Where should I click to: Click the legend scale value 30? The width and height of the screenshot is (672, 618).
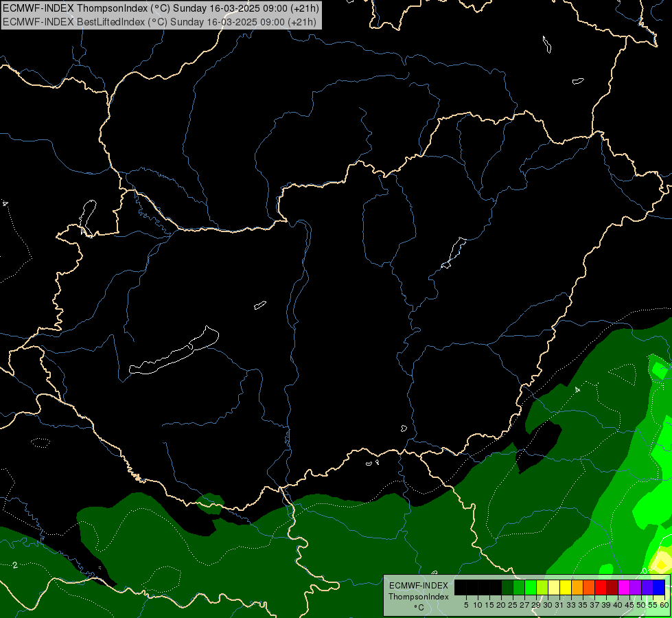(548, 605)
